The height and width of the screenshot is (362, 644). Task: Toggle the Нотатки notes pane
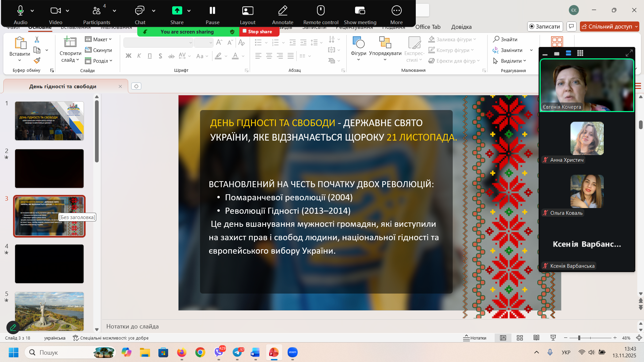(475, 338)
